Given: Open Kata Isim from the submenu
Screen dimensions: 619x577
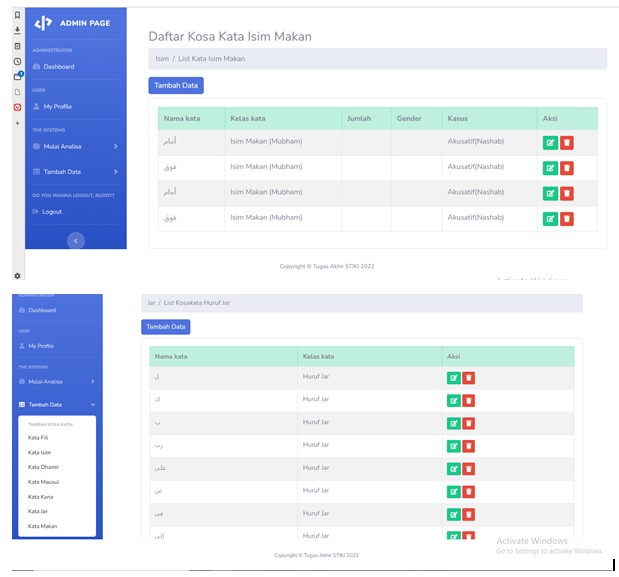Looking at the screenshot, I should (39, 452).
